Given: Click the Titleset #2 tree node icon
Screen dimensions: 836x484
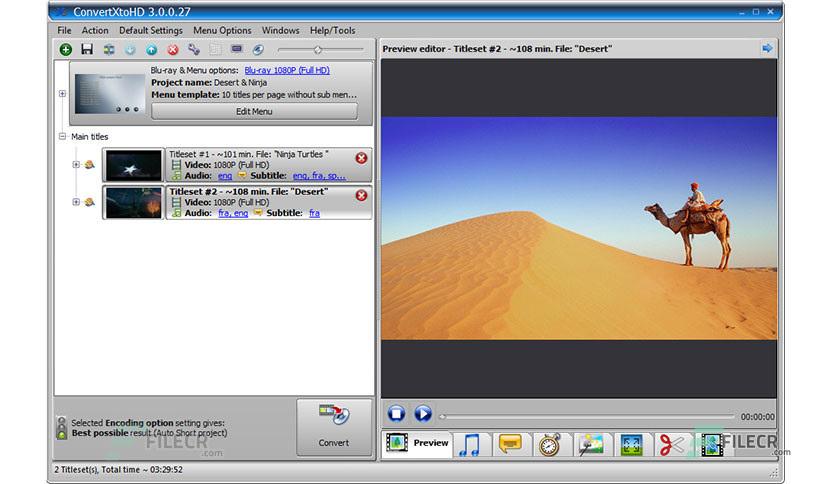Looking at the screenshot, I should tap(90, 201).
